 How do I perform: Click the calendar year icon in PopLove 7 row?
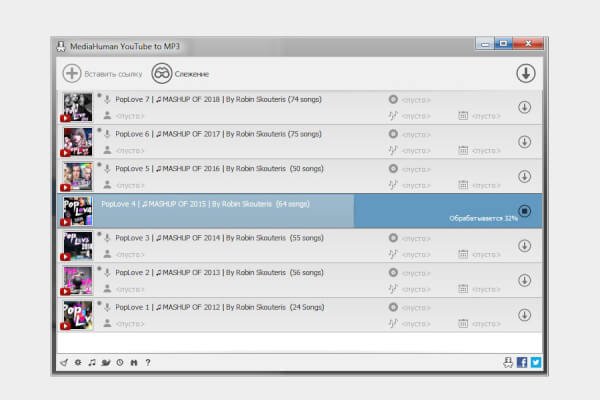(463, 115)
